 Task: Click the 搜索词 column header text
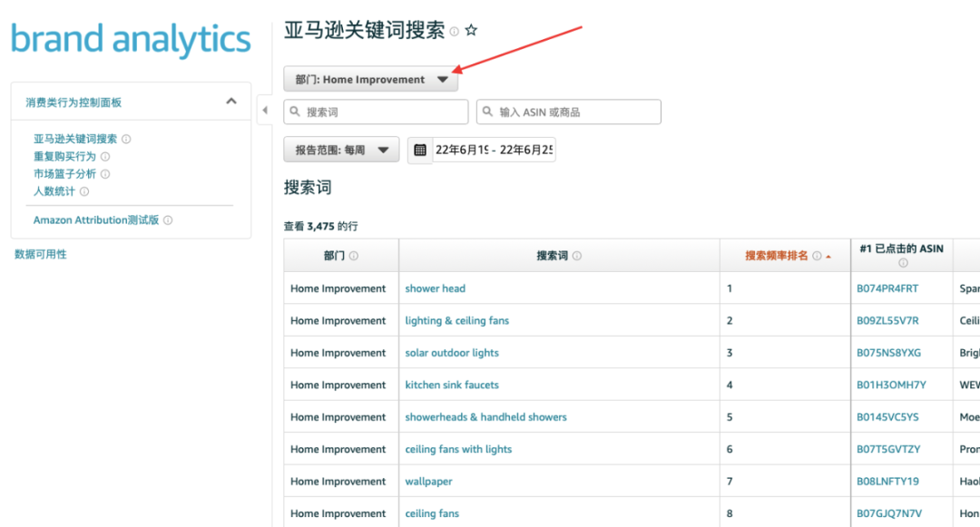[x=552, y=256]
